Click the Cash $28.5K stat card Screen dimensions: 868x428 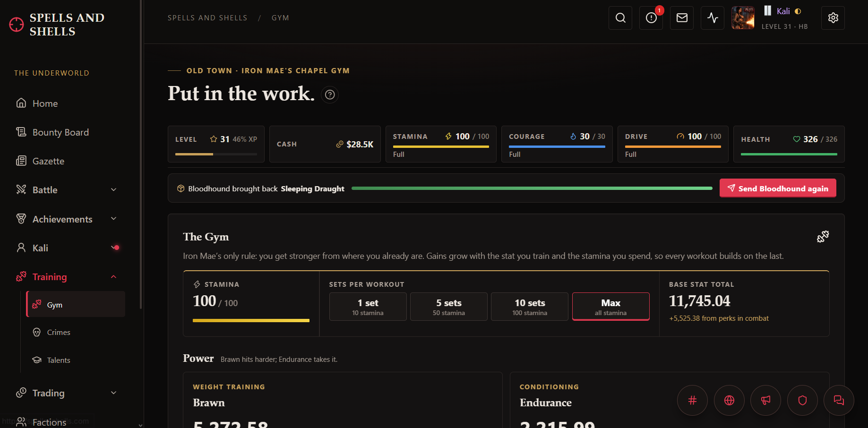pyautogui.click(x=325, y=144)
